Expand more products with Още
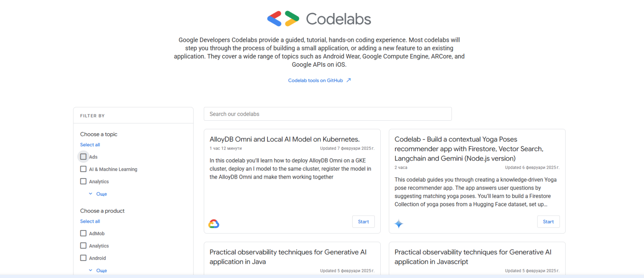The width and height of the screenshot is (644, 278). coord(101,270)
